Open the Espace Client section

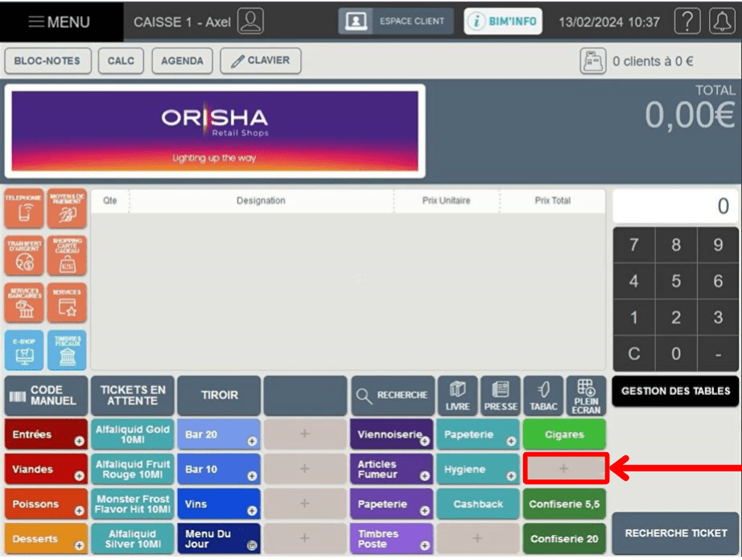point(396,21)
